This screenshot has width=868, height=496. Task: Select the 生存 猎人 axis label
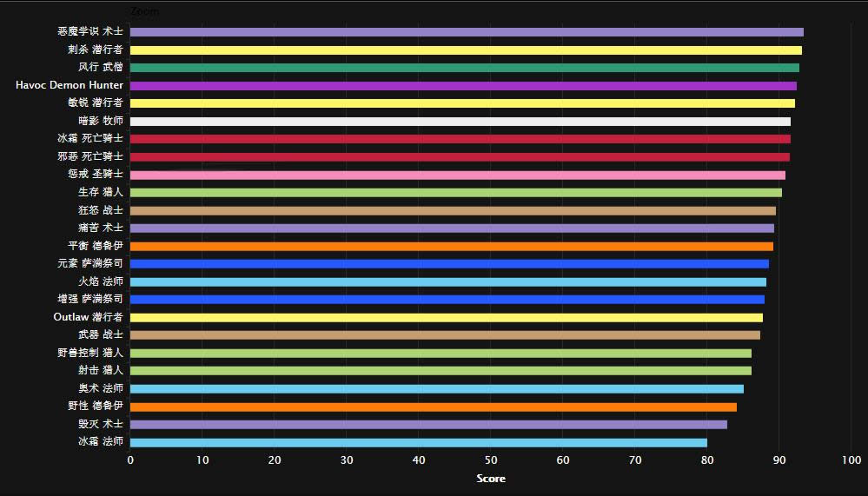pyautogui.click(x=100, y=192)
